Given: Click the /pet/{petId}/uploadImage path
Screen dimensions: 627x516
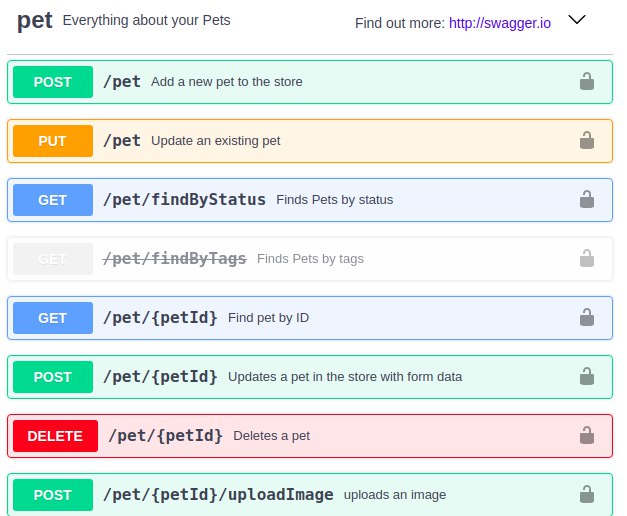Looking at the screenshot, I should [218, 495].
